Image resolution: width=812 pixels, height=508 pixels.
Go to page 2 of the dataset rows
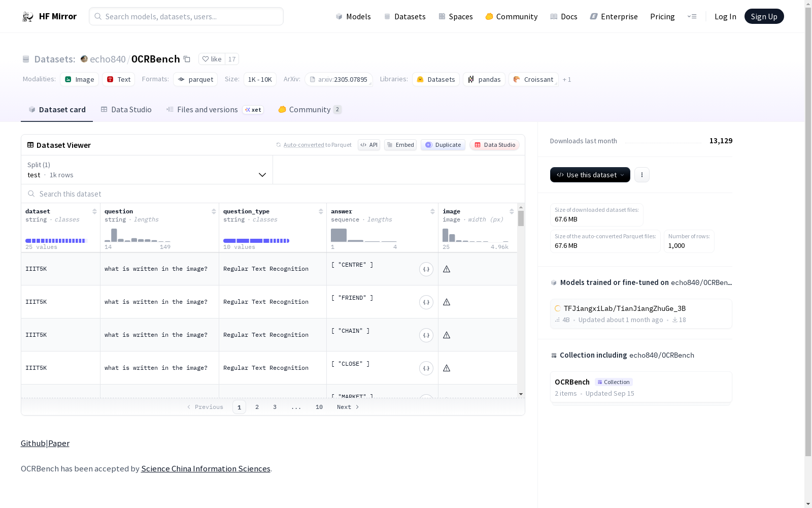pos(257,407)
